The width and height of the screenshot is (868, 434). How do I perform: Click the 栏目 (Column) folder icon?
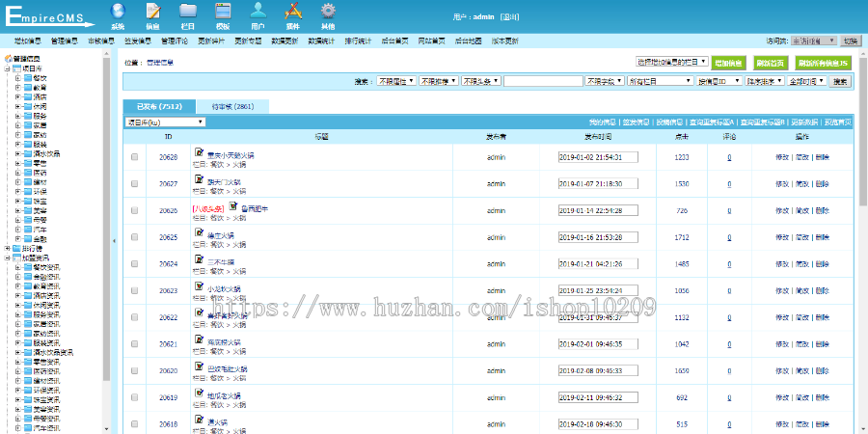tap(188, 12)
